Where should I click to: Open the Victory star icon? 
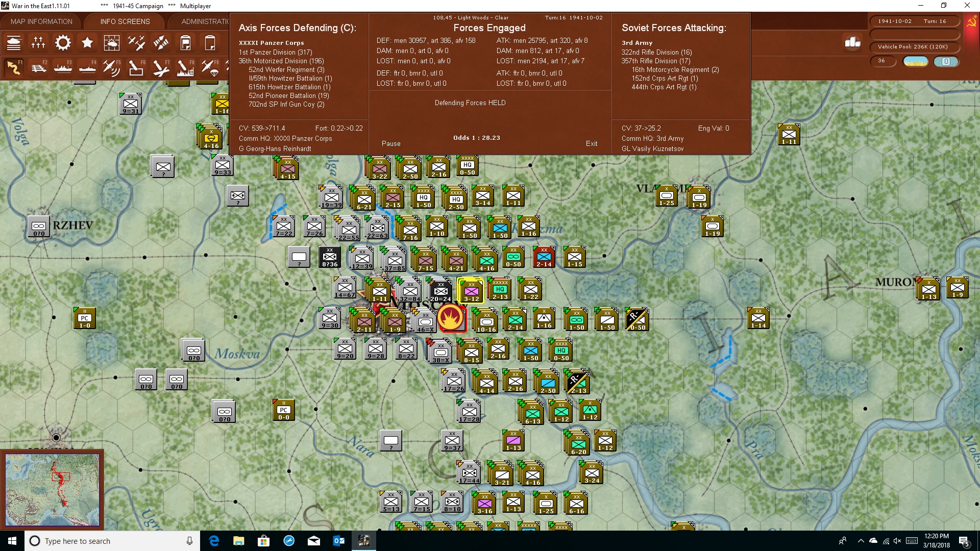click(x=87, y=43)
